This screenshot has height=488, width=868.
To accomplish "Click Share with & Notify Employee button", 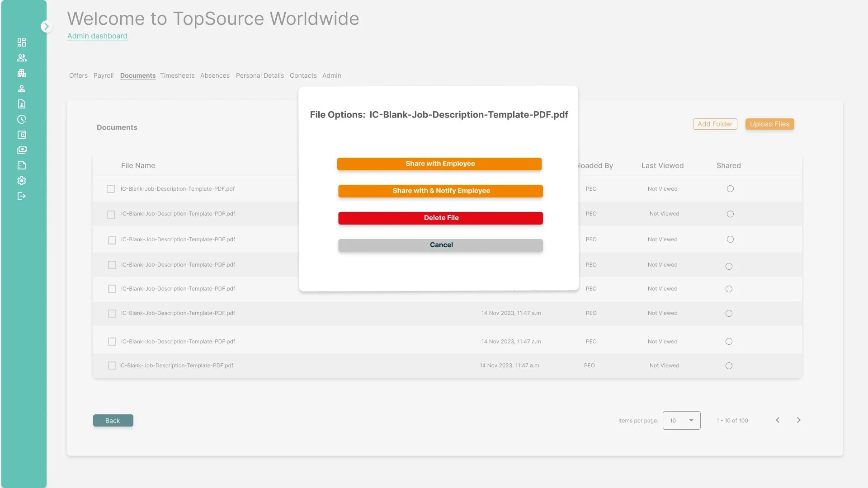I will pyautogui.click(x=440, y=191).
